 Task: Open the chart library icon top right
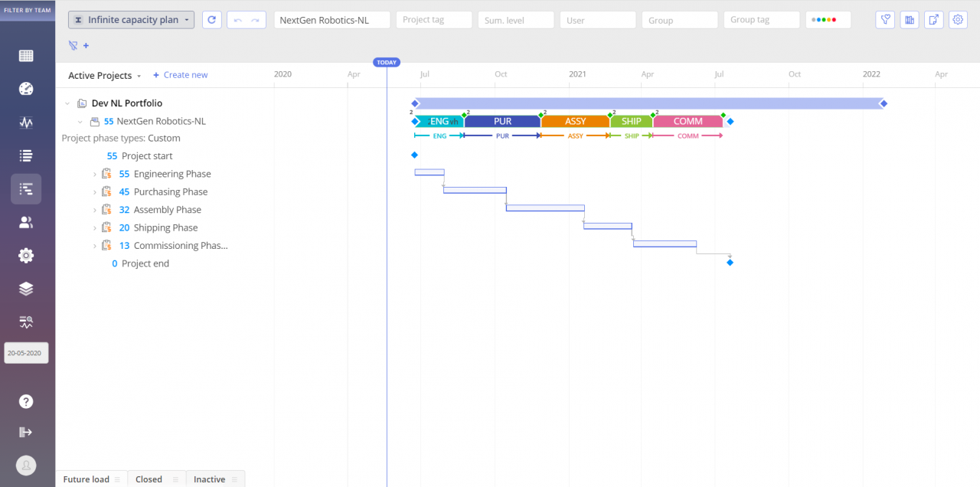point(909,19)
